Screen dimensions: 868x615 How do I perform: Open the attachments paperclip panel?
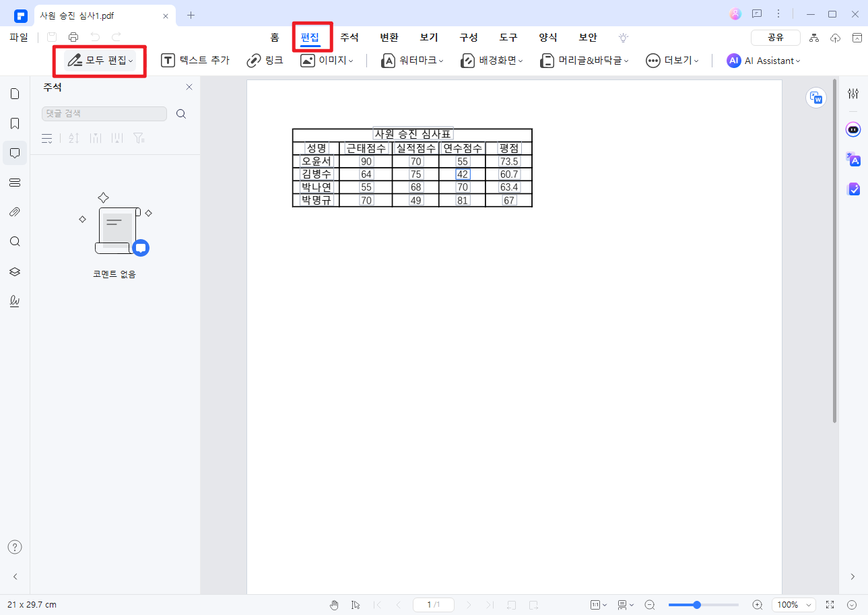tap(15, 212)
